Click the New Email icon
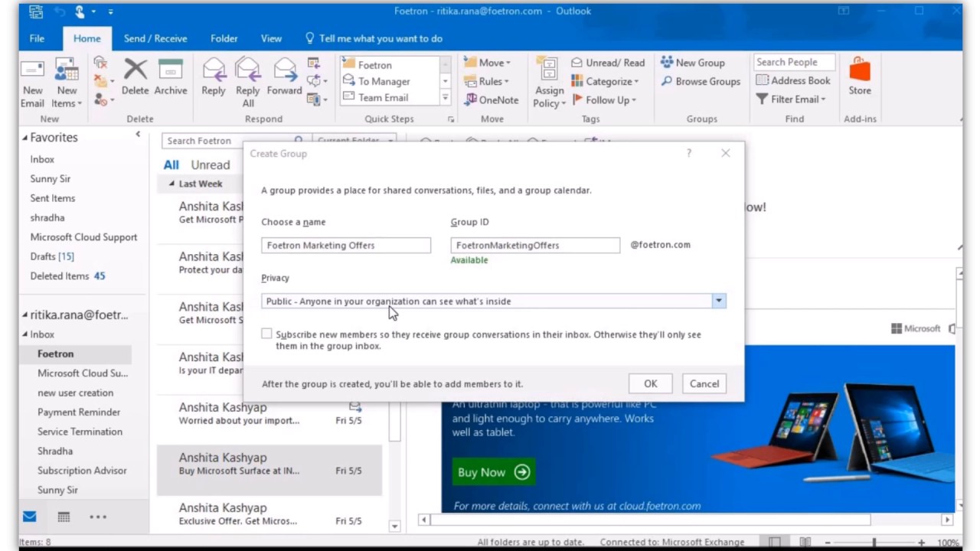The height and width of the screenshot is (551, 980). click(x=32, y=70)
